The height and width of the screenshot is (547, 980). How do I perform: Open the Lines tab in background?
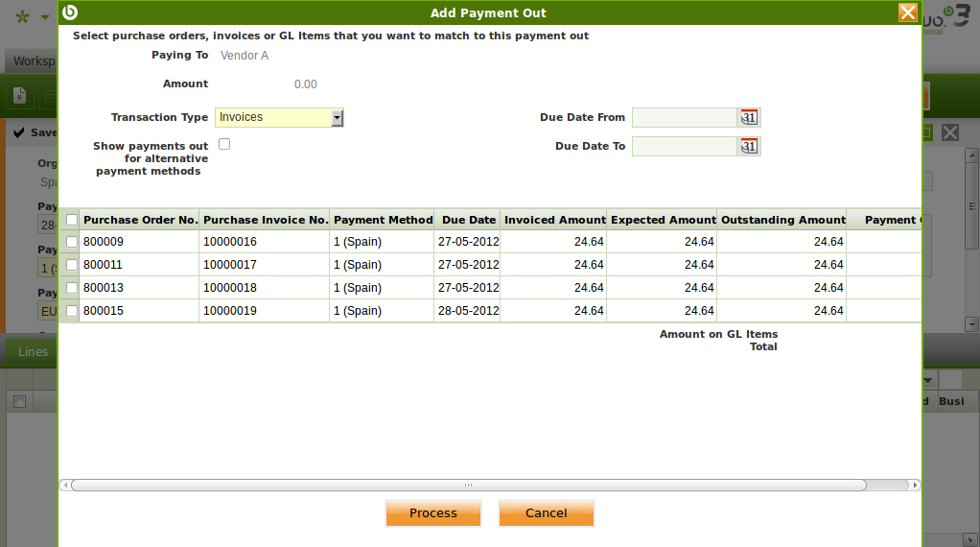coord(33,351)
